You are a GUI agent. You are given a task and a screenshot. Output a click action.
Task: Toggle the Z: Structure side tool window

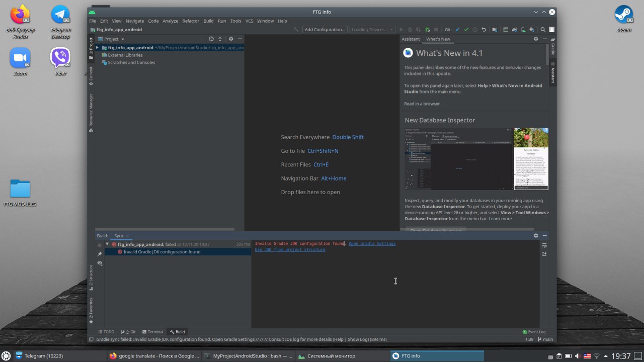91,277
